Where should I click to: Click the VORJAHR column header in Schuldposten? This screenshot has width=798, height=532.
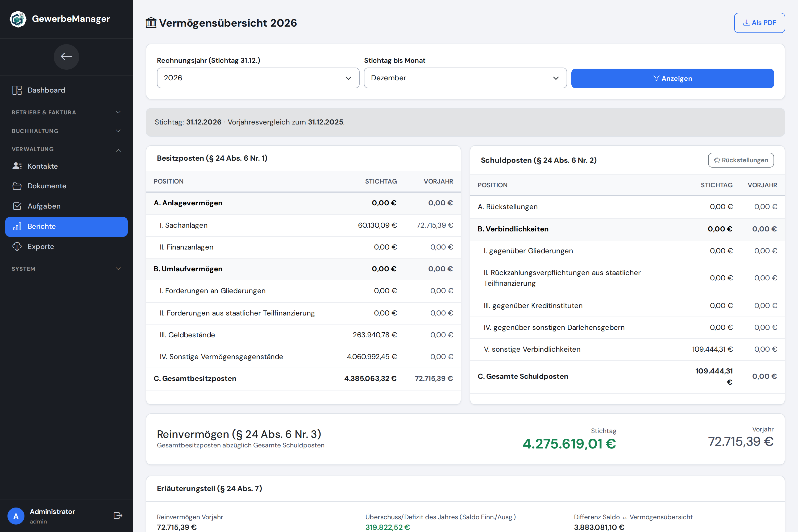coord(762,185)
